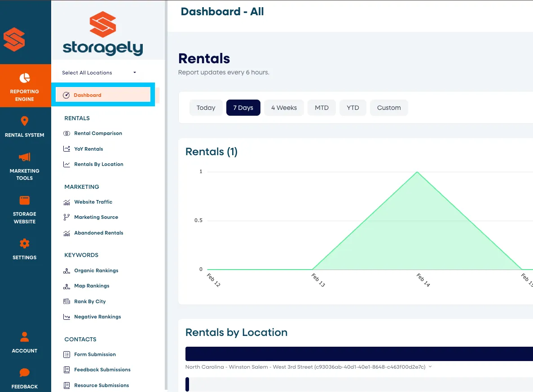Open the Select All Locations dropdown
Viewport: 533px width, 392px height.
[x=99, y=73]
